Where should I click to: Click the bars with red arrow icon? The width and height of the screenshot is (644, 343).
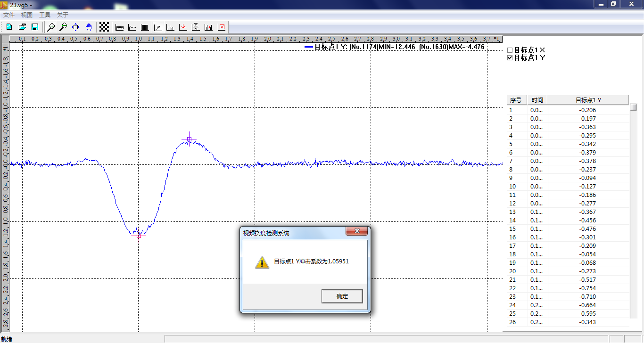[208, 27]
